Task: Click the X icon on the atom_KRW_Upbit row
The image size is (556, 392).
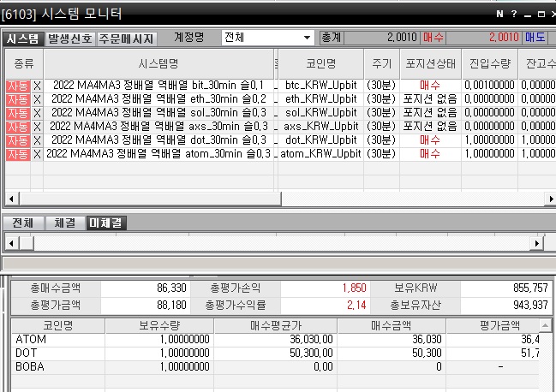Action: [x=37, y=154]
